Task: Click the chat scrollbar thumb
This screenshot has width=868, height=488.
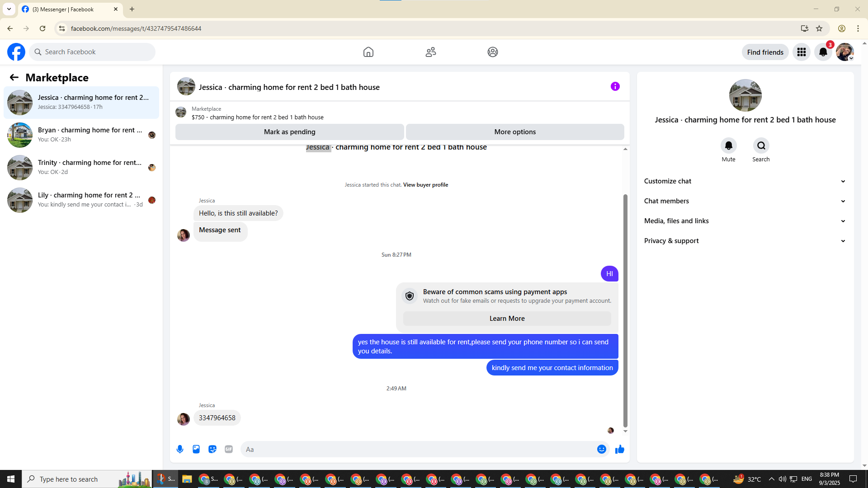Action: (625, 310)
